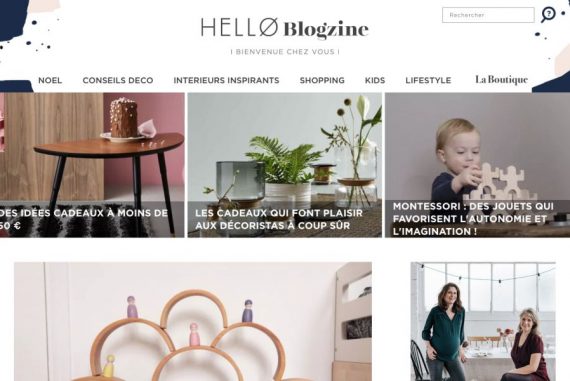Focus the Rechercher search field
570x381 pixels.
tap(488, 15)
